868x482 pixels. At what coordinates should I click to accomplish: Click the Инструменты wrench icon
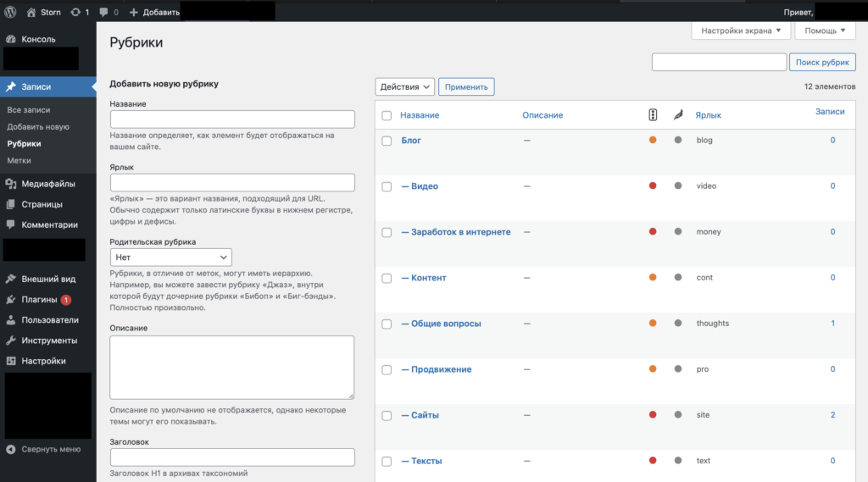(10, 341)
